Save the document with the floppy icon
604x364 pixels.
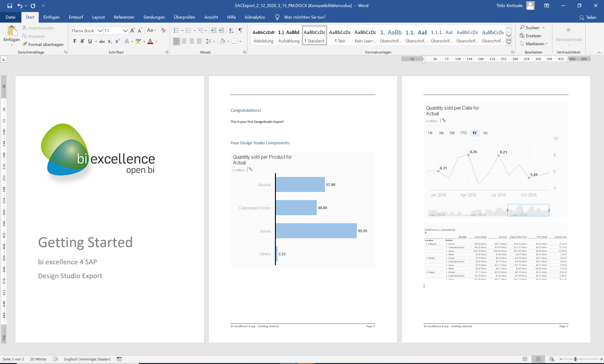tap(10, 6)
